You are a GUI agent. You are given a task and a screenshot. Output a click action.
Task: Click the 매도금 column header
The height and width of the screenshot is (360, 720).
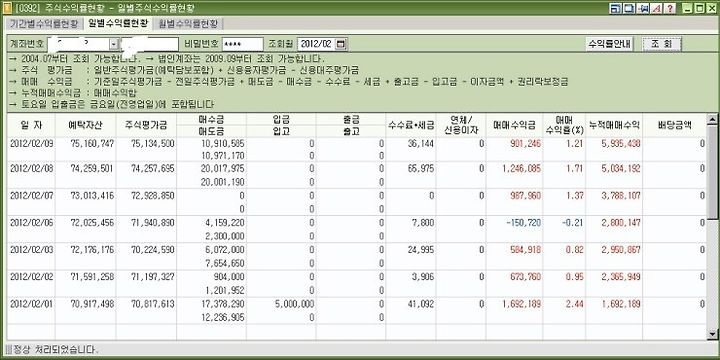coord(211,131)
